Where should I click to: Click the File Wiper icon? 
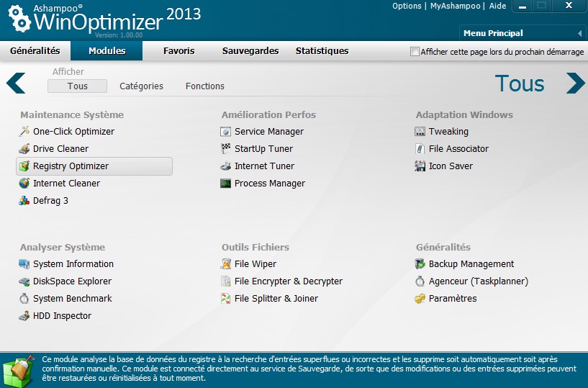coord(225,263)
